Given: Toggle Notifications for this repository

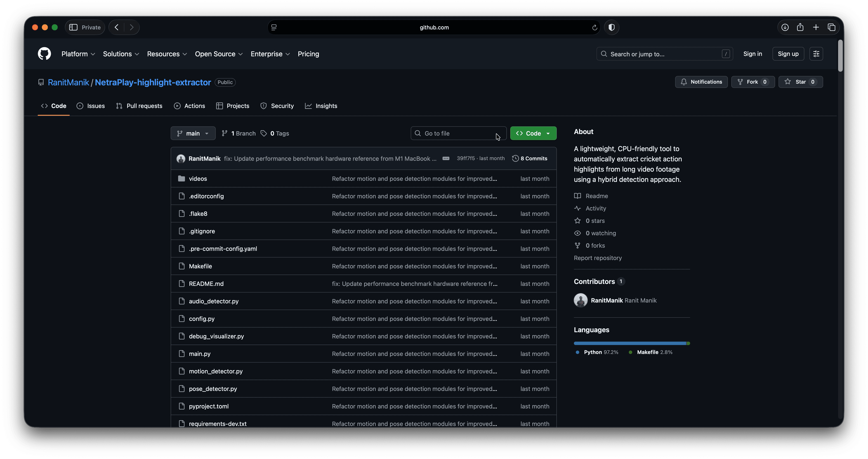Looking at the screenshot, I should (701, 82).
